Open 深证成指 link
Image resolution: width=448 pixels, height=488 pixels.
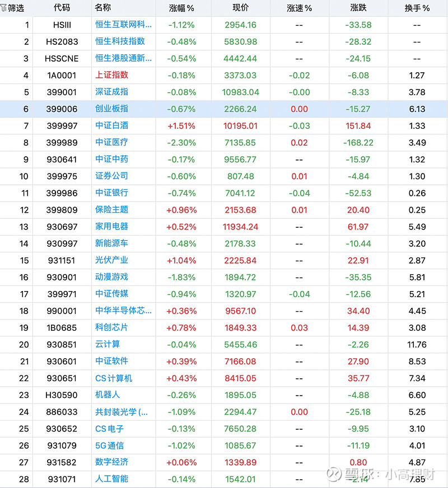[x=111, y=92]
